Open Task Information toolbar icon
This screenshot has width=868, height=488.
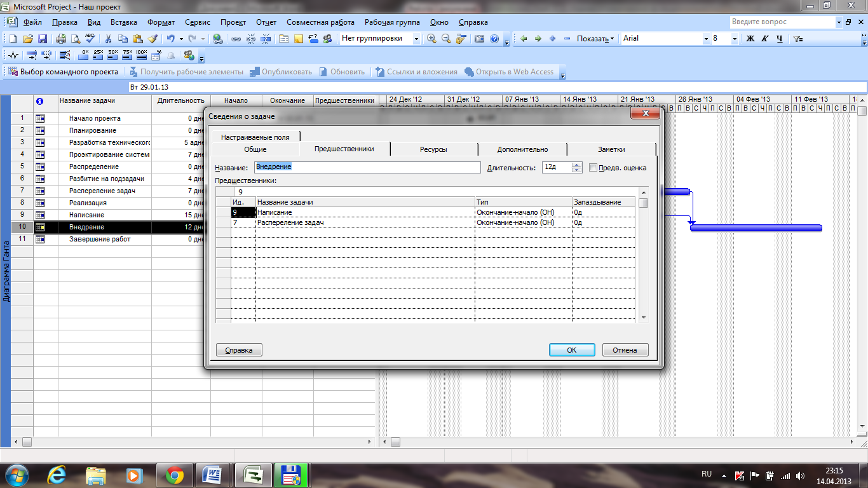(x=284, y=39)
